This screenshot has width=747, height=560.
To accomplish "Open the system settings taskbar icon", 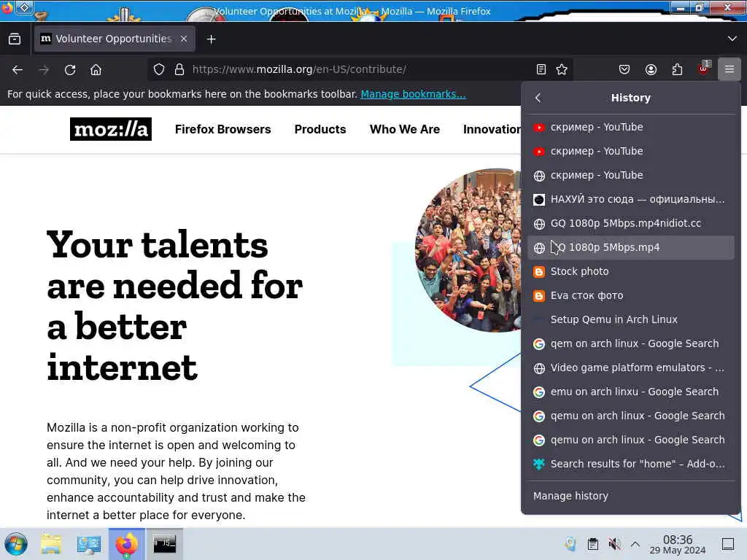I will tap(89, 544).
